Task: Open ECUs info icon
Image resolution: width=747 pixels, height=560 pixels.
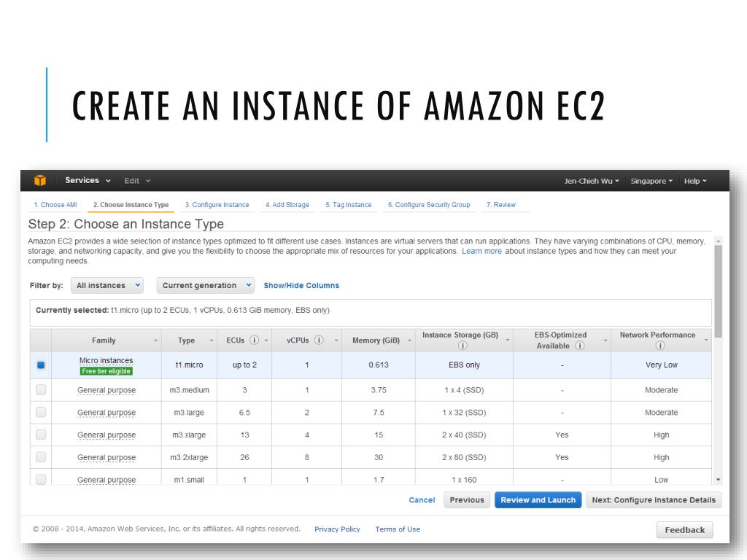Action: point(255,340)
